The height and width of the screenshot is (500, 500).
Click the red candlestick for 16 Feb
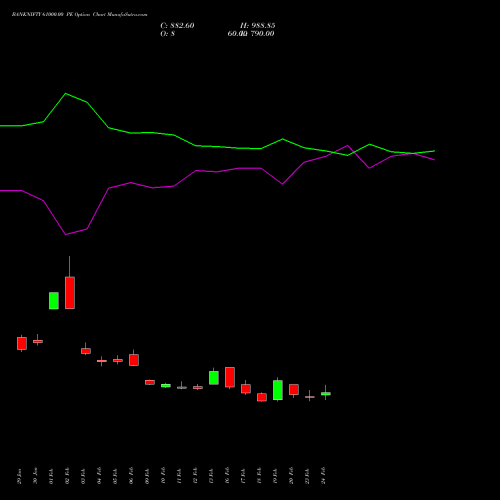pos(230,377)
